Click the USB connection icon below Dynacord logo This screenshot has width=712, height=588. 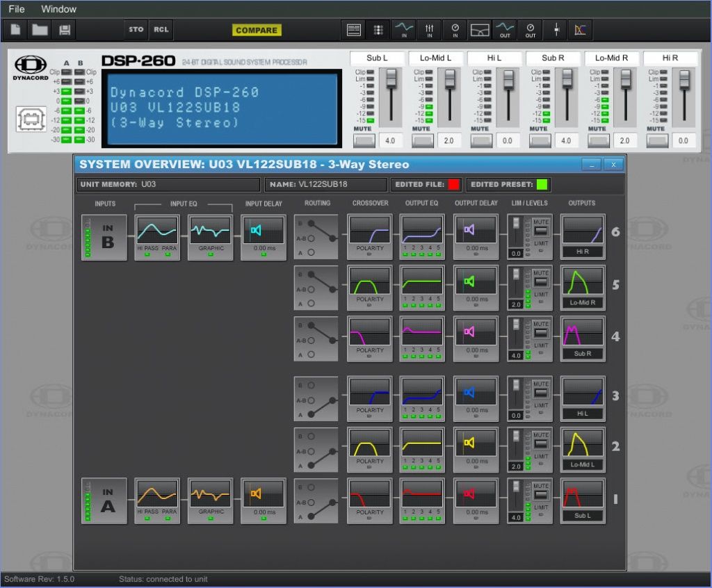[31, 120]
